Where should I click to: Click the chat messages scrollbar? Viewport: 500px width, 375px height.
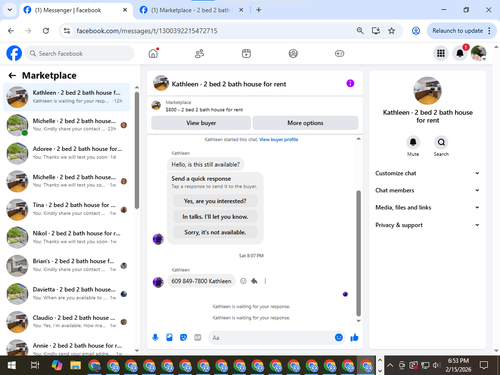point(358,253)
